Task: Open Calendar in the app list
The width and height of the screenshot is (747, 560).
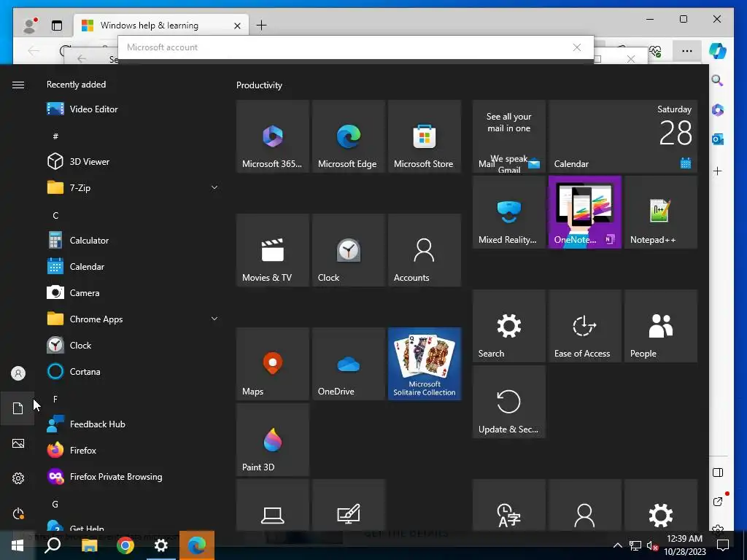Action: point(133,267)
